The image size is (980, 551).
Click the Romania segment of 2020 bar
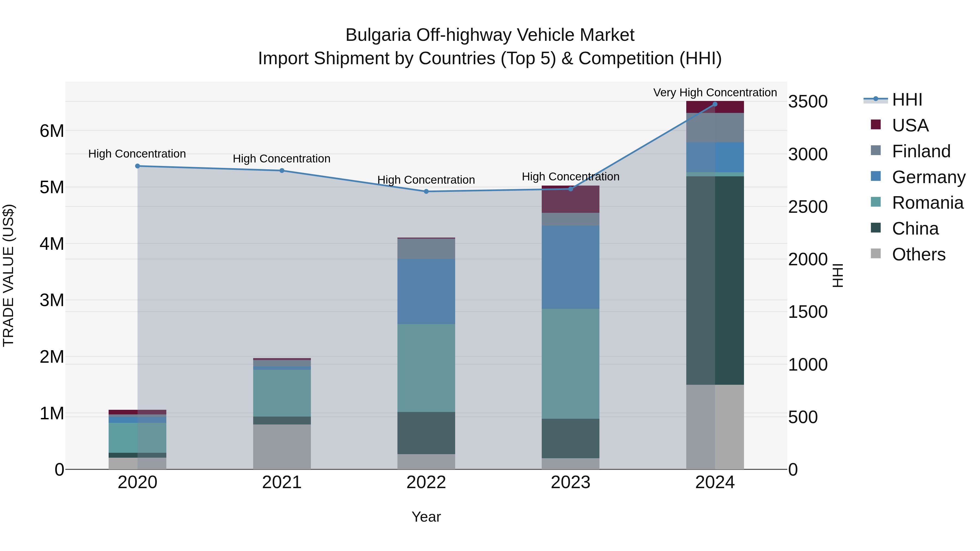[x=138, y=438]
